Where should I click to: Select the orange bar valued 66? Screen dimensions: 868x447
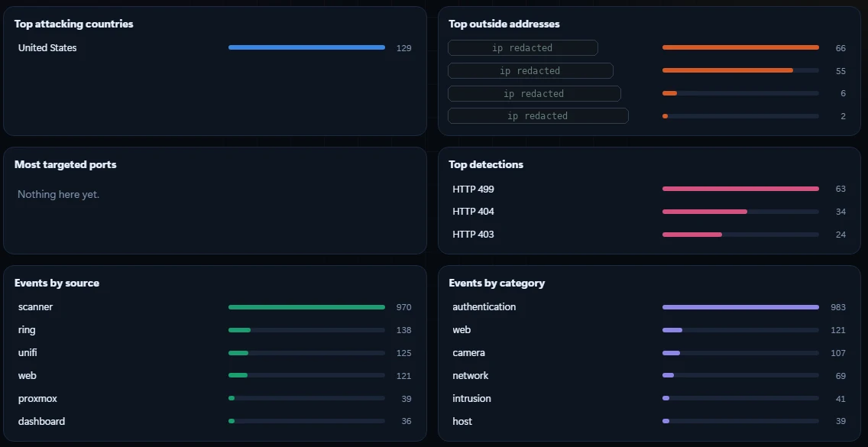[x=740, y=47]
